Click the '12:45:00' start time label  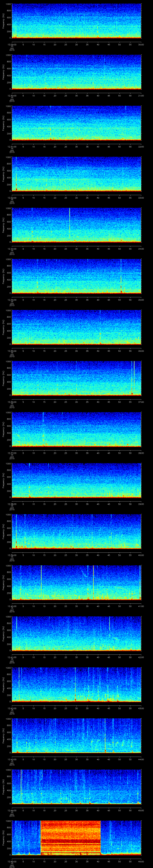pos(12,861)
